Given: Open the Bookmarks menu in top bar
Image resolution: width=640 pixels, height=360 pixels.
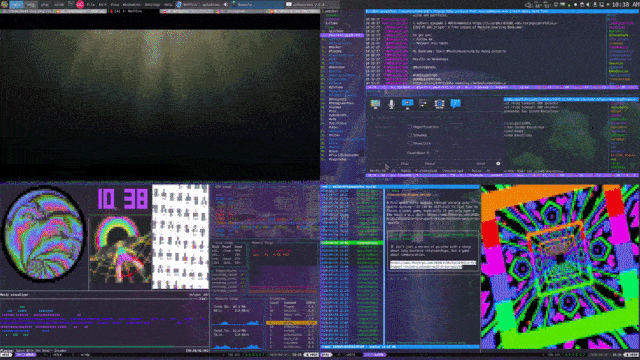Looking at the screenshot, I should point(131,4).
